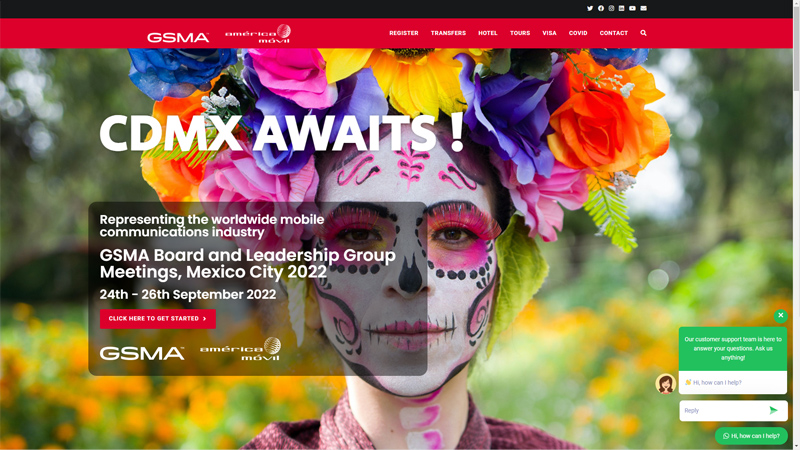Image resolution: width=800 pixels, height=450 pixels.
Task: Click the 'CDMX AWAITS !' headline
Action: (x=282, y=133)
